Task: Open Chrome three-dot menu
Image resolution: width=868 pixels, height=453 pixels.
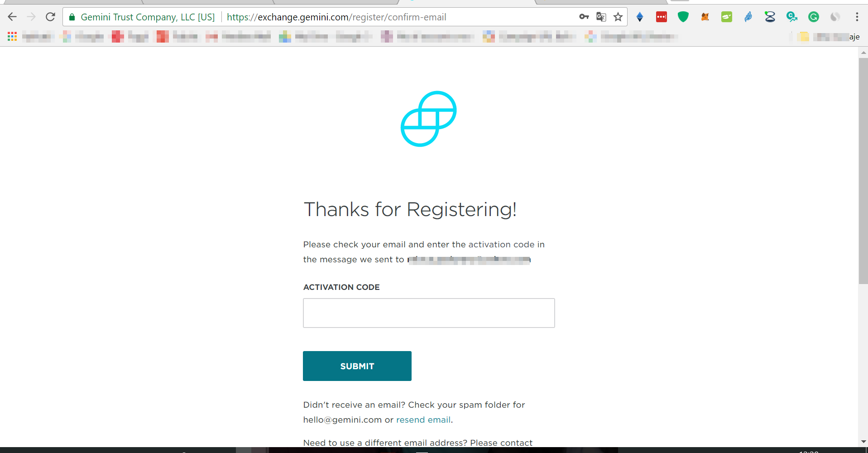Action: coord(857,17)
